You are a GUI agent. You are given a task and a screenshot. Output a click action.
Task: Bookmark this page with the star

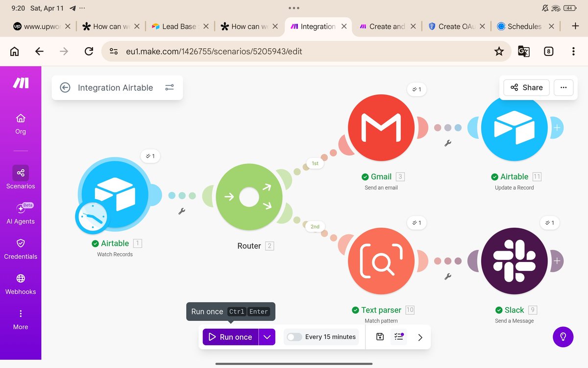point(499,51)
